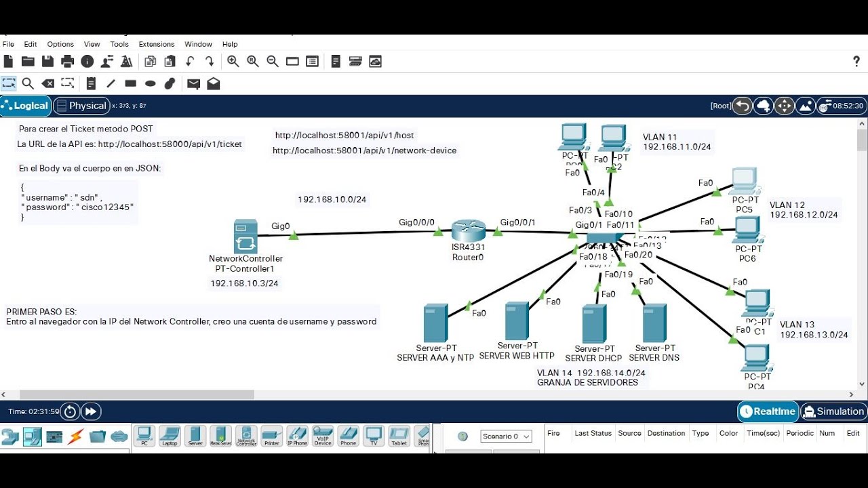Click the Back navigation arrow near Root
This screenshot has height=488, width=868.
tap(743, 106)
